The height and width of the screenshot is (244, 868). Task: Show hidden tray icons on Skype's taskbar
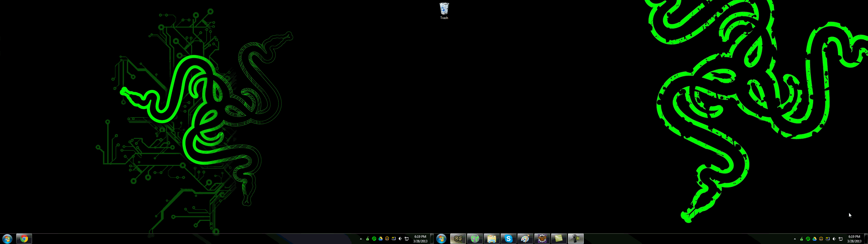[795, 239]
